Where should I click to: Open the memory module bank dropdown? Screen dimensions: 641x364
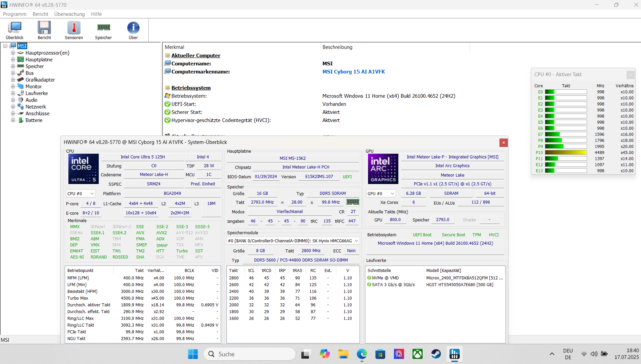(x=293, y=241)
